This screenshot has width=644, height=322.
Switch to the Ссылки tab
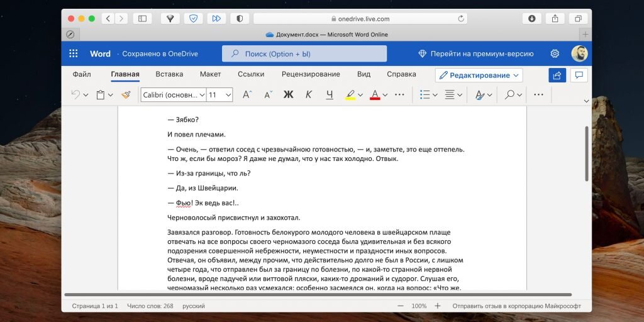[251, 74]
